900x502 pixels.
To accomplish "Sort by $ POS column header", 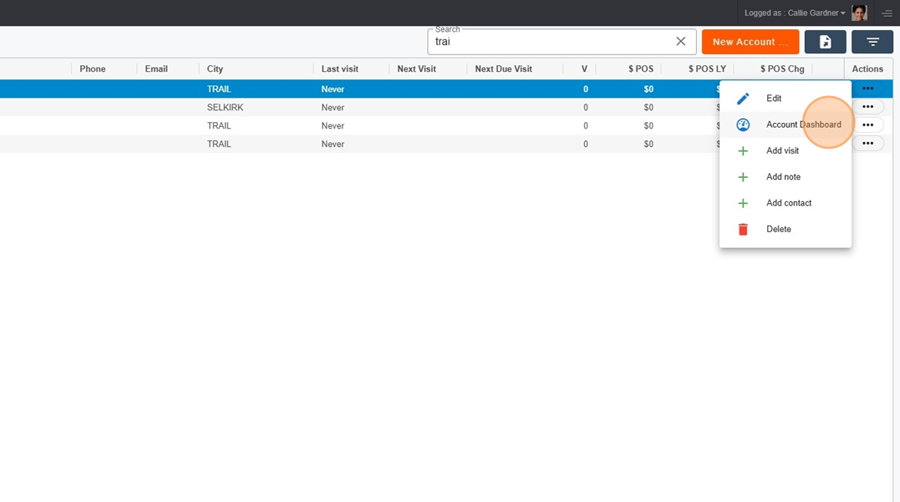I will point(641,69).
